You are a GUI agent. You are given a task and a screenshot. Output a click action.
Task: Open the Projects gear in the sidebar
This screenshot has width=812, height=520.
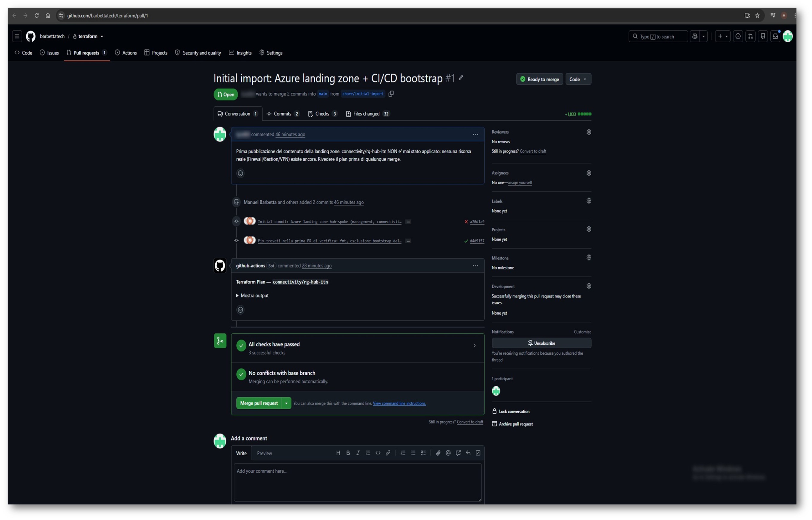[589, 229]
